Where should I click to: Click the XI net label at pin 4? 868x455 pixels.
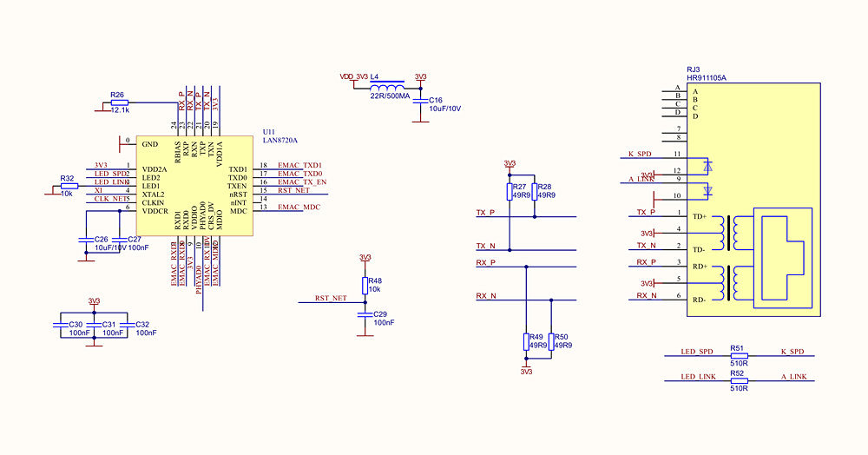(x=98, y=190)
